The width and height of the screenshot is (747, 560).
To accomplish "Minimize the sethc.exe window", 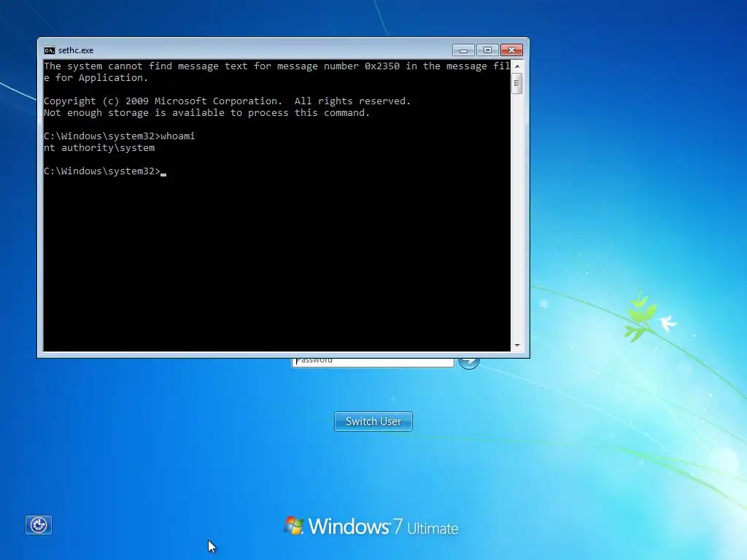I will (463, 50).
